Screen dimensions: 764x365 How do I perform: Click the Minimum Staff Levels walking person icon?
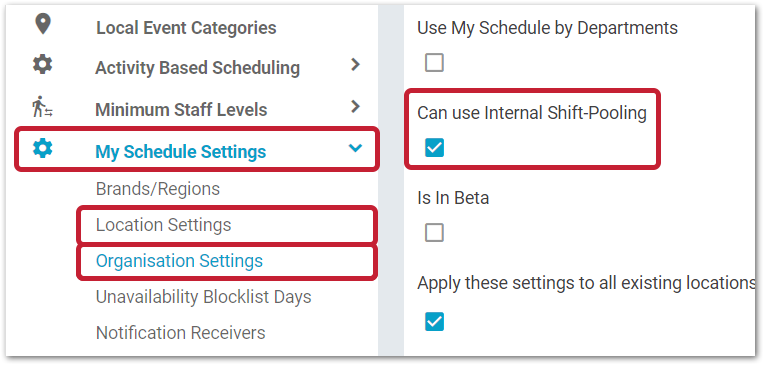coord(42,107)
